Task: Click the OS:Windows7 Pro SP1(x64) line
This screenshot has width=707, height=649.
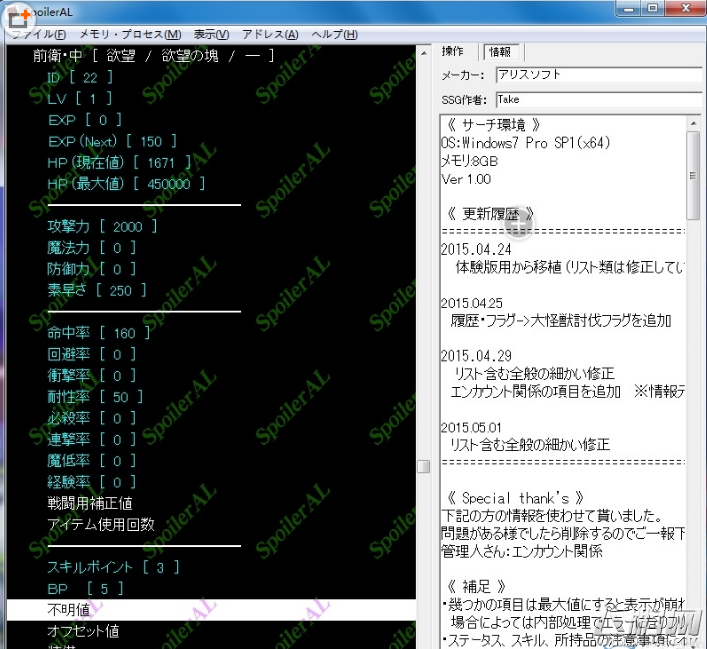Action: [x=526, y=143]
